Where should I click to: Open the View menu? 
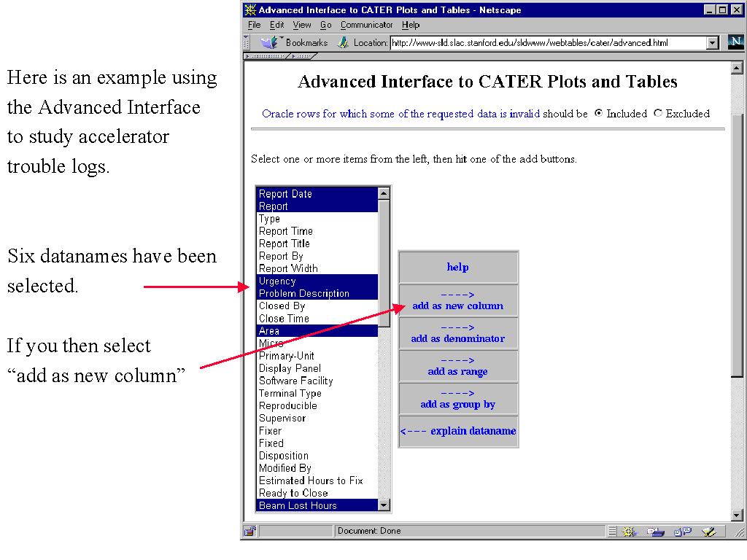tap(302, 25)
